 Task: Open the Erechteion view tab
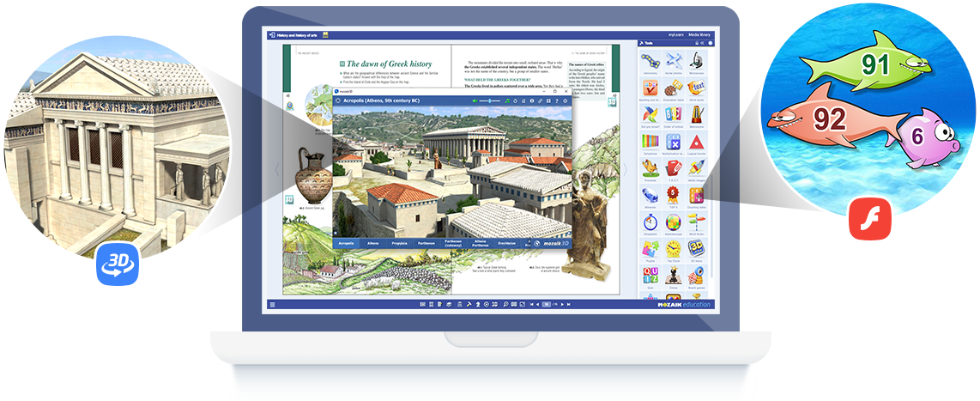(505, 243)
